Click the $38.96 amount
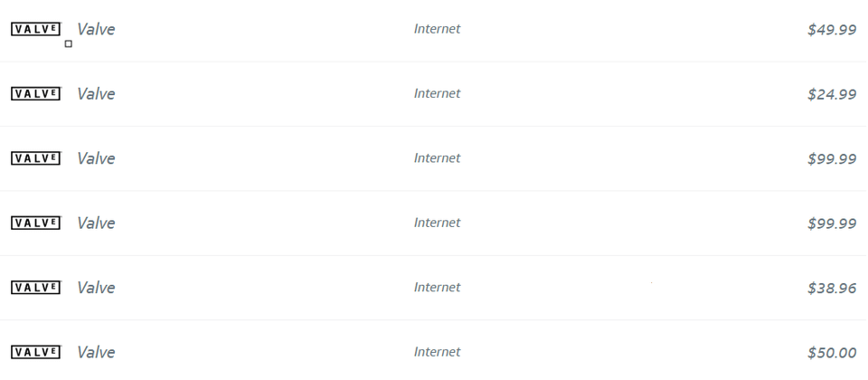Viewport: 868px width, 380px height. [832, 288]
